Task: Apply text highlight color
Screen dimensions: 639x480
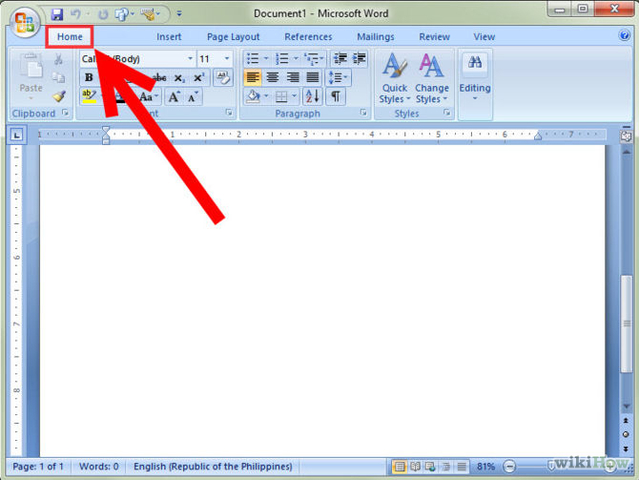Action: coord(88,97)
